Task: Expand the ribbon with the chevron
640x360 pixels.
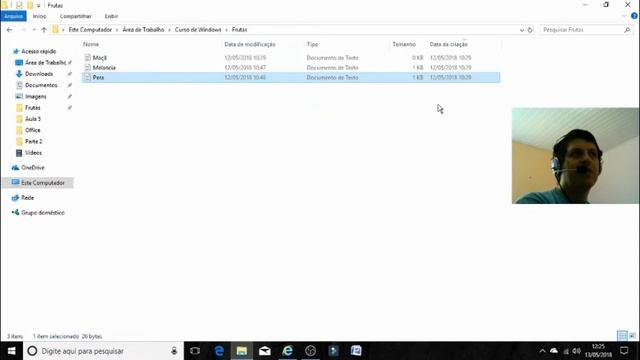Action: click(624, 16)
